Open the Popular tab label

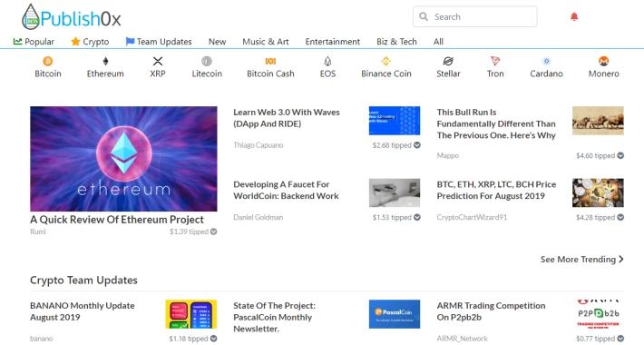[39, 42]
